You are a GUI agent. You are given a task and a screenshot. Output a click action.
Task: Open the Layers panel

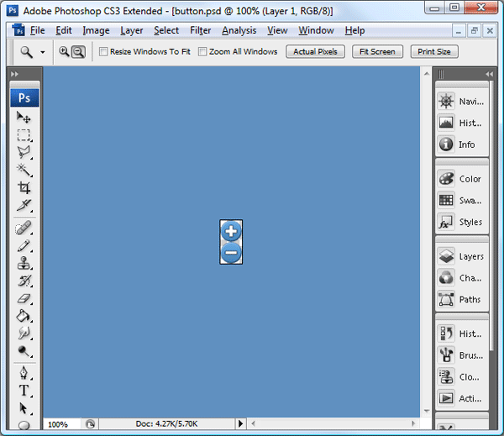pyautogui.click(x=460, y=256)
